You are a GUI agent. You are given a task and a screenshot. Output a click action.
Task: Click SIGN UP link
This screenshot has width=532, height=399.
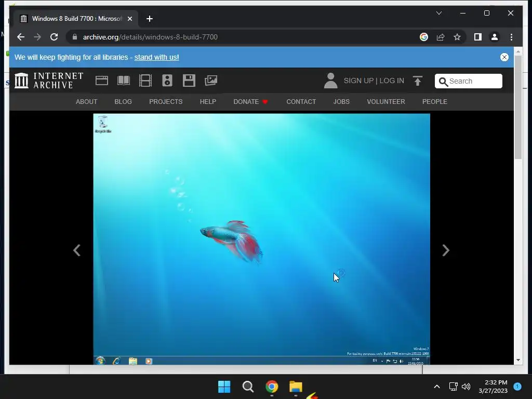(358, 81)
